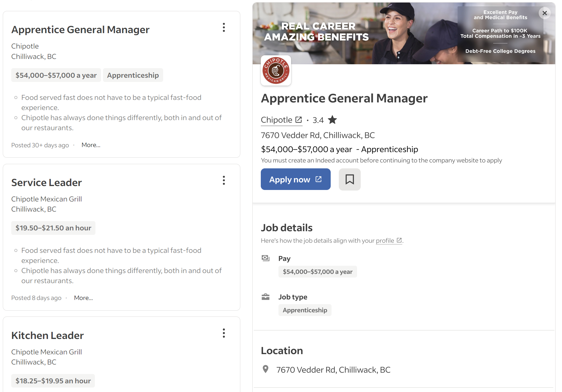Open three-dot menu on Service Leader card
The height and width of the screenshot is (392, 562).
(x=224, y=180)
